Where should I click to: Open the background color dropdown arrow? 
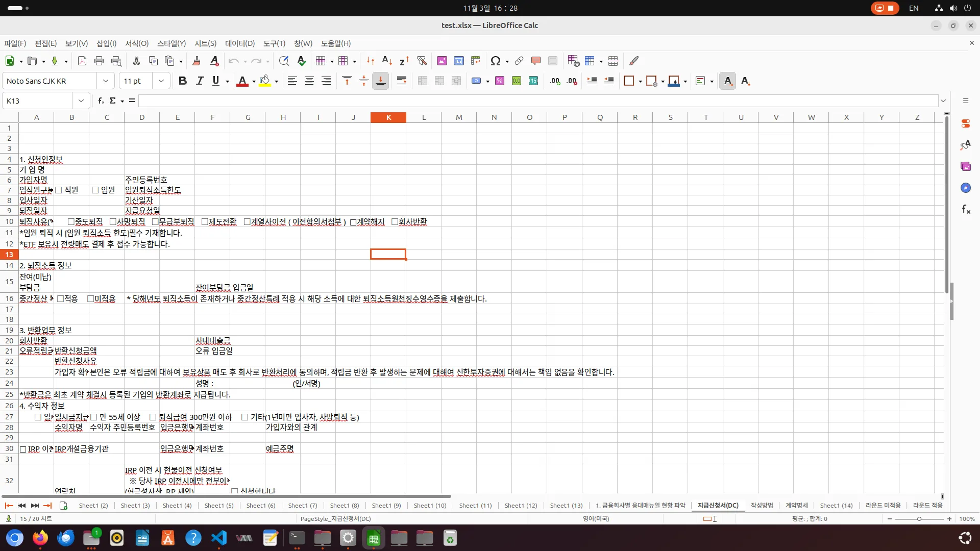click(276, 81)
